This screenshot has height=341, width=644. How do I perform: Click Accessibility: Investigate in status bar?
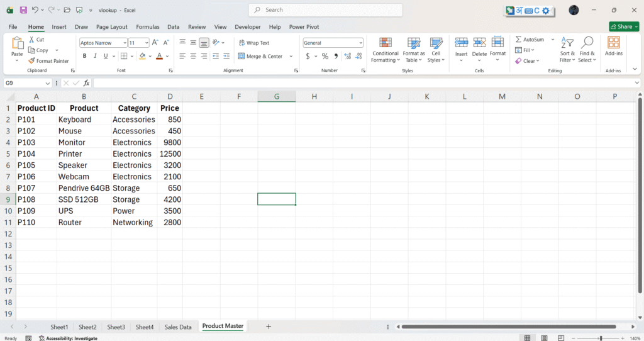coord(68,338)
